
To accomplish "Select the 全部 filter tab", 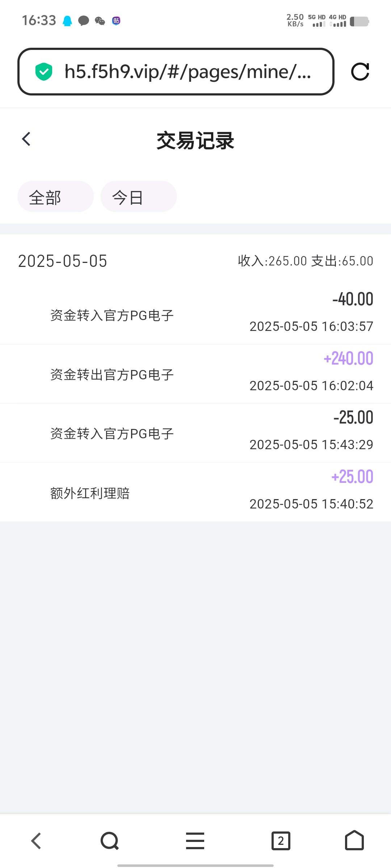I will [x=55, y=197].
